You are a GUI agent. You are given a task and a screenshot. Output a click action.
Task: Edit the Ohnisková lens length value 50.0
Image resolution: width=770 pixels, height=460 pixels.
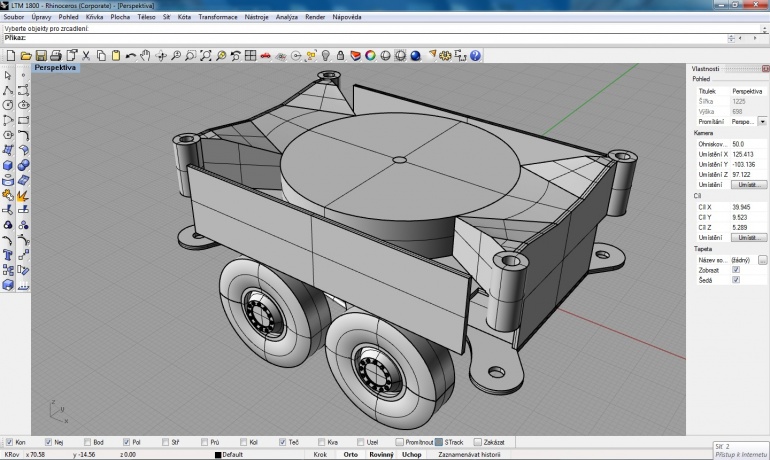[x=748, y=144]
